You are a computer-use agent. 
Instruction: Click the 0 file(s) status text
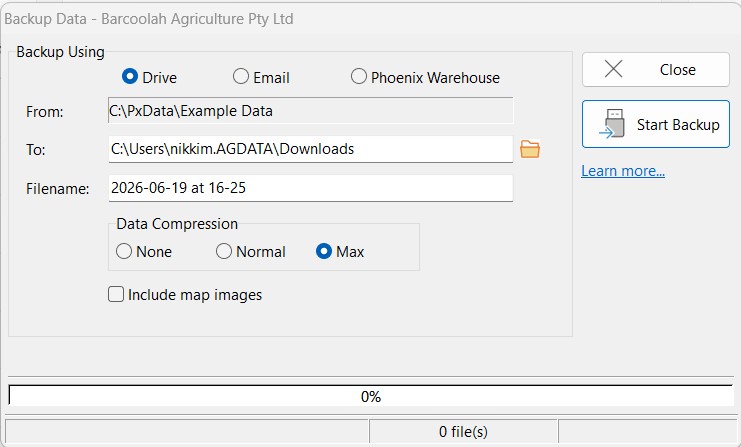(463, 431)
